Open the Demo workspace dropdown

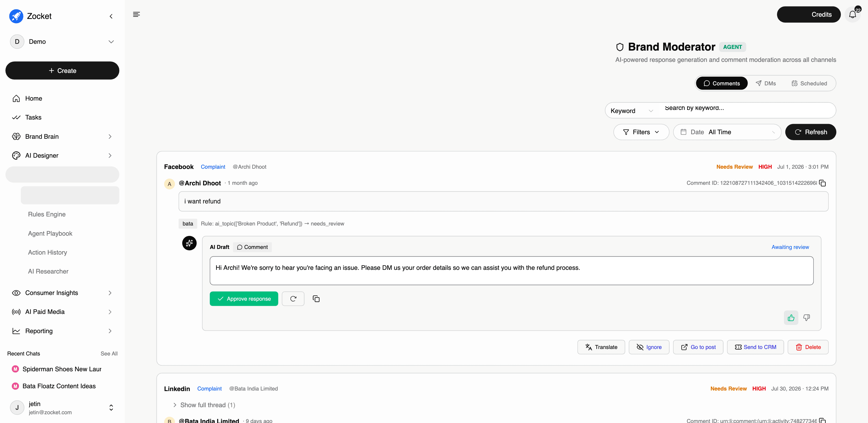(x=111, y=42)
